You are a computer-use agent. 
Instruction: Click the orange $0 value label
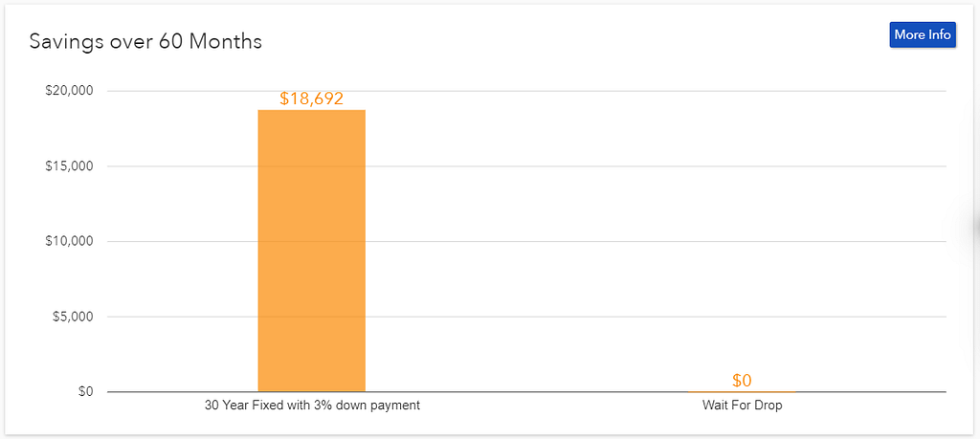click(742, 381)
